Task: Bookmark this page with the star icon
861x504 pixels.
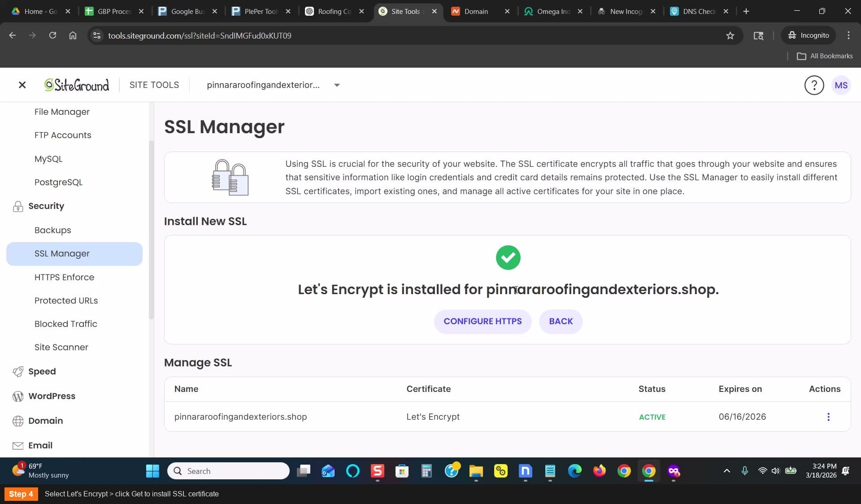Action: point(730,35)
